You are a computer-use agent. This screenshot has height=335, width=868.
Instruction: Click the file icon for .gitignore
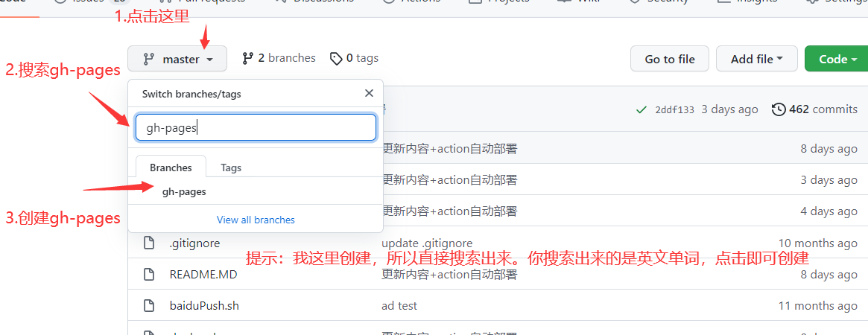tap(149, 243)
